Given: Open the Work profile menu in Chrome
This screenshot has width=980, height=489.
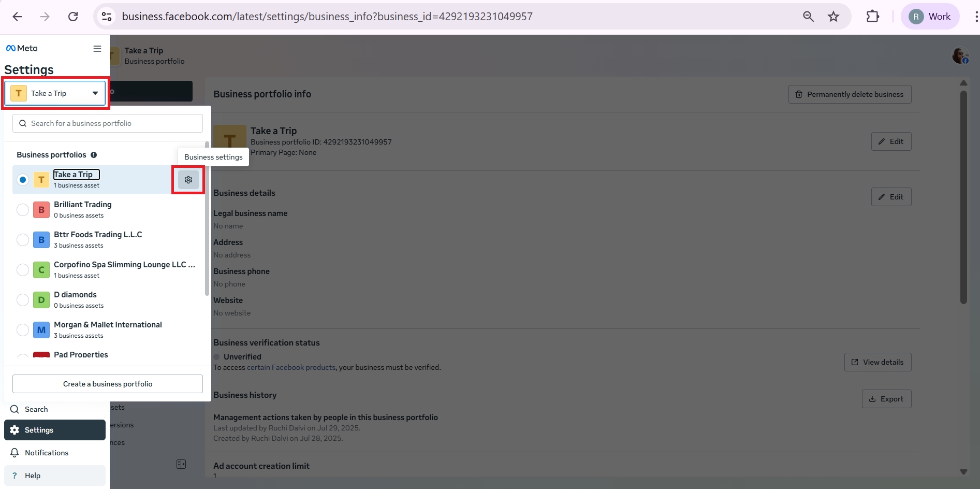Looking at the screenshot, I should click(930, 17).
